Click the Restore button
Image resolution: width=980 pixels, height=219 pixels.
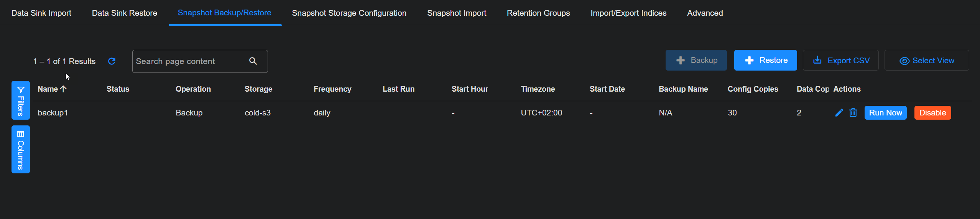(x=765, y=61)
